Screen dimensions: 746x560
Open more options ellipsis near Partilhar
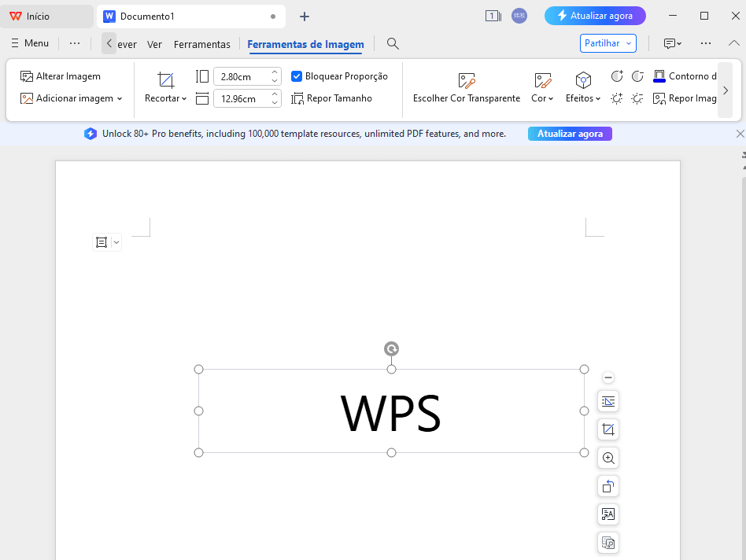click(x=706, y=43)
